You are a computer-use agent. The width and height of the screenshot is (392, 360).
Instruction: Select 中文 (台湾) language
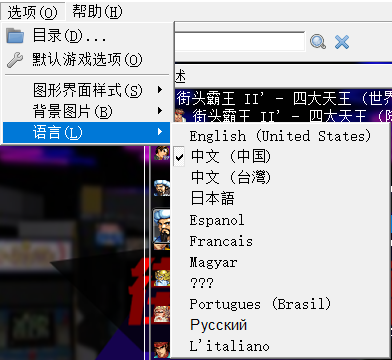pos(280,177)
